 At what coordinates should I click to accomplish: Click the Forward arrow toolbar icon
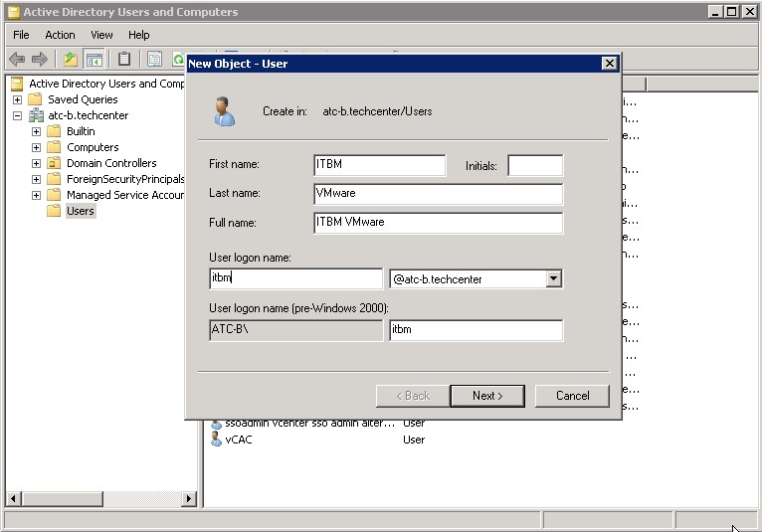(x=40, y=60)
